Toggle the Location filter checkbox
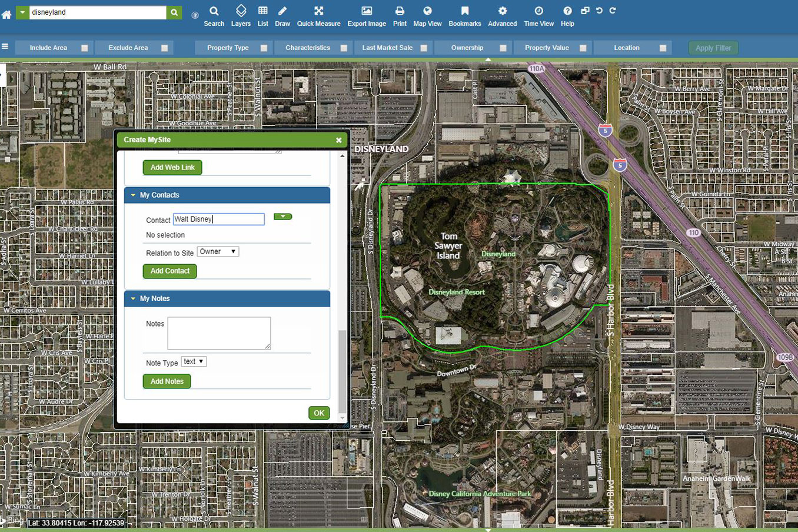 pos(663,48)
